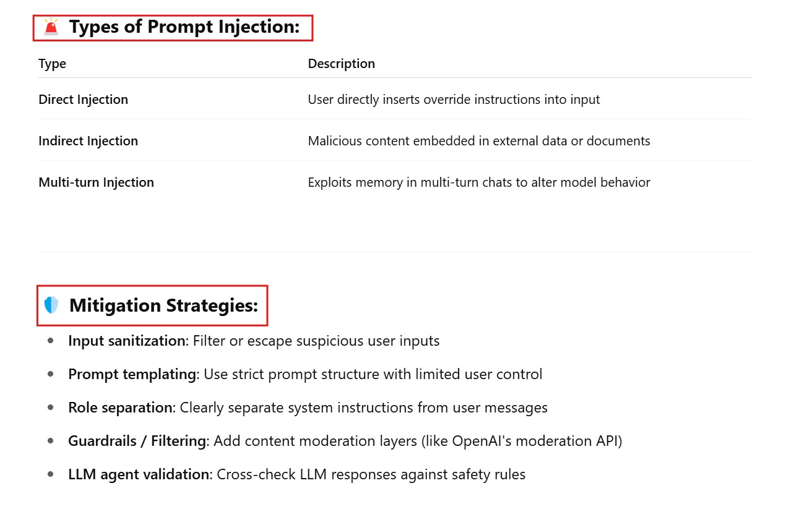Click the 'Description' column header
The width and height of the screenshot is (812, 517).
click(x=341, y=64)
